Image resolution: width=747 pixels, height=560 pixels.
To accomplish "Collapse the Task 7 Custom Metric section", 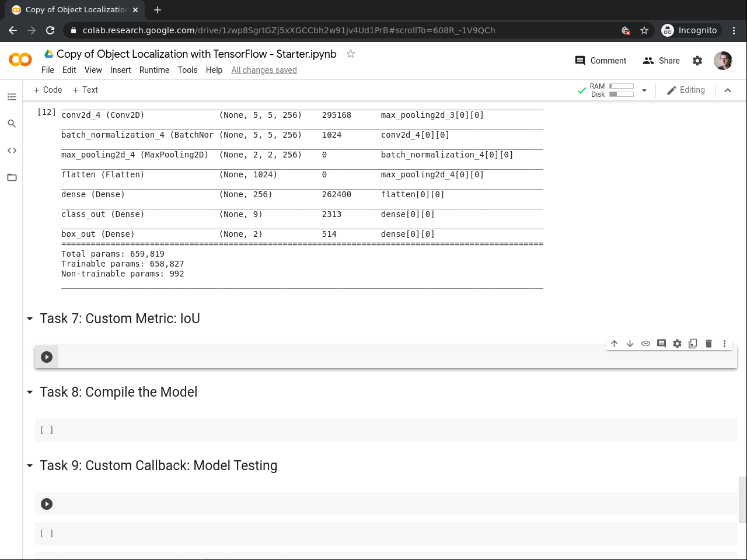I will click(x=30, y=318).
